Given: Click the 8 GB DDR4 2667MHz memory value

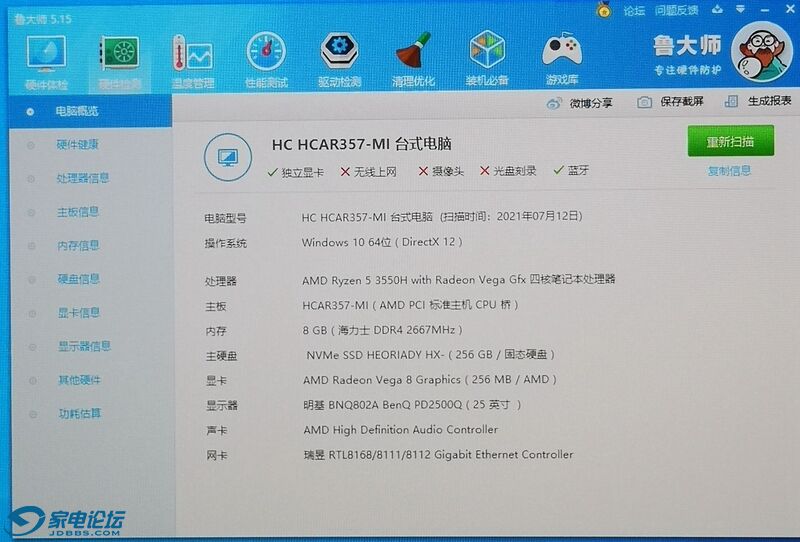Looking at the screenshot, I should (x=383, y=330).
